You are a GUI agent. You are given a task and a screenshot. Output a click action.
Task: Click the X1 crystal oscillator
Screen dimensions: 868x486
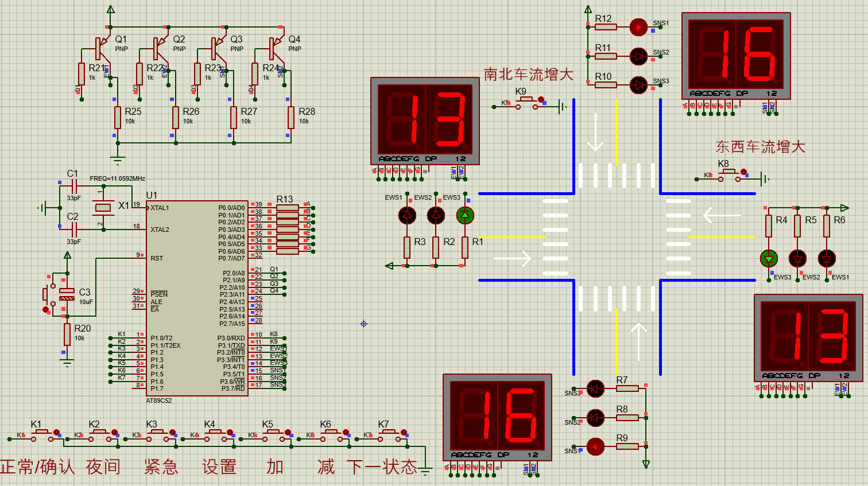(x=103, y=207)
